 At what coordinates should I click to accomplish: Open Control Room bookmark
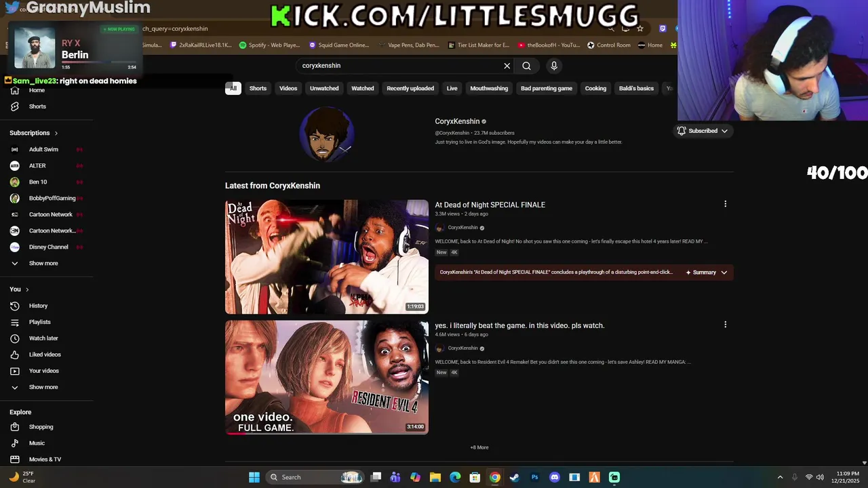coord(608,45)
